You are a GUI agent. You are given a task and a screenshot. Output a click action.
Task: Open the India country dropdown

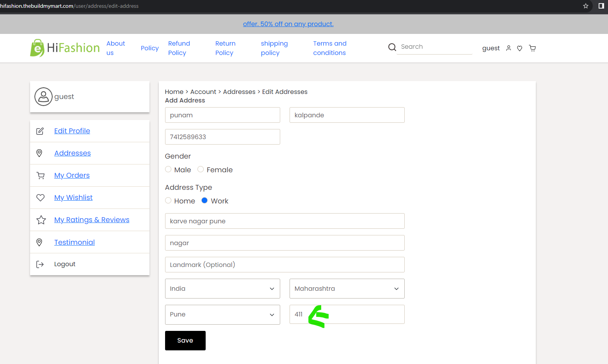coord(222,289)
